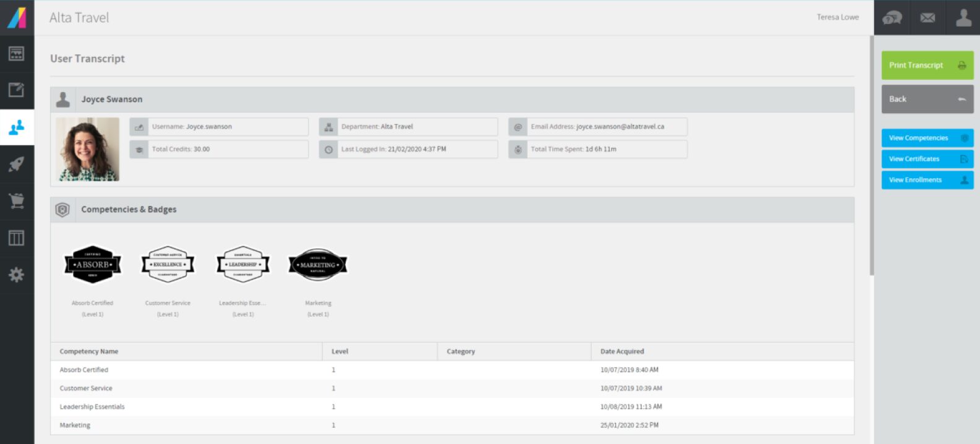Viewport: 980px width, 444px height.
Task: Open the dashboard icon in left sidebar
Action: 17,54
